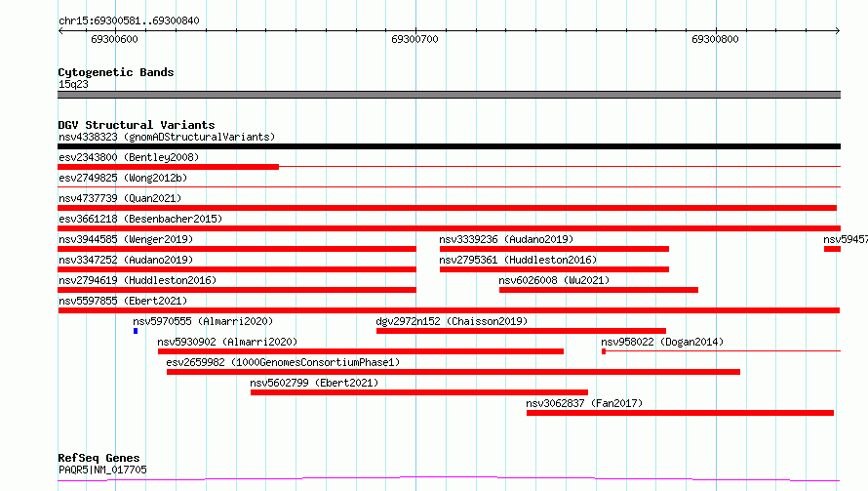The image size is (868, 491).
Task: Open nsv3339236 (Audano2019) label
Action: [x=506, y=239]
